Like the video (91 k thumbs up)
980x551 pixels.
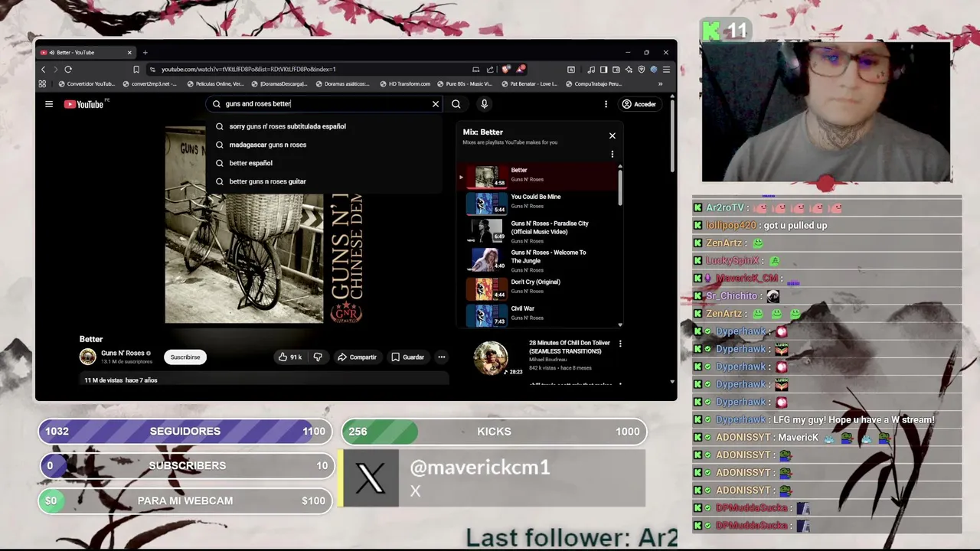pos(290,357)
